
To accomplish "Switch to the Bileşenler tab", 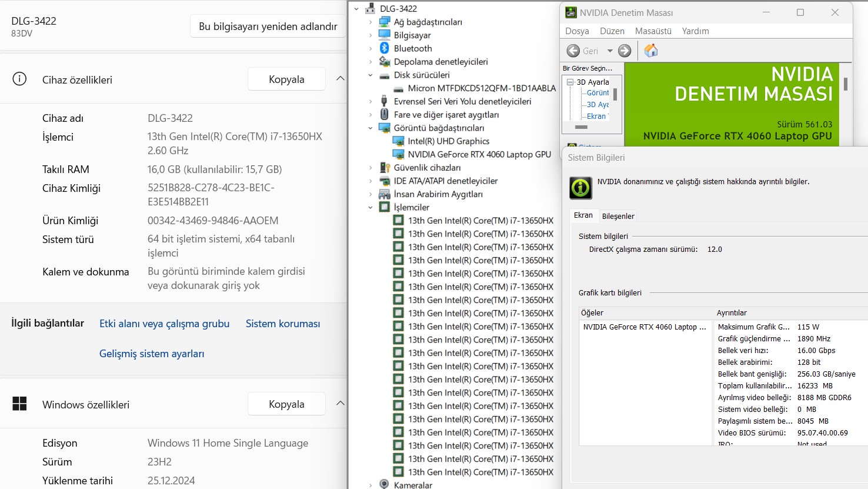I will (618, 216).
